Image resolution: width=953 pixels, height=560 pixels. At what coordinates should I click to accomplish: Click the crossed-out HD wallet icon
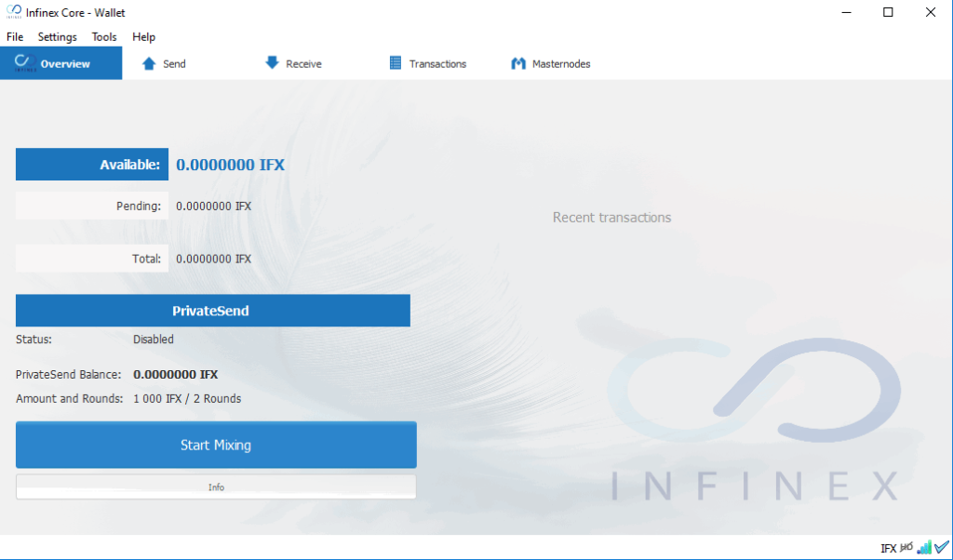tap(906, 546)
